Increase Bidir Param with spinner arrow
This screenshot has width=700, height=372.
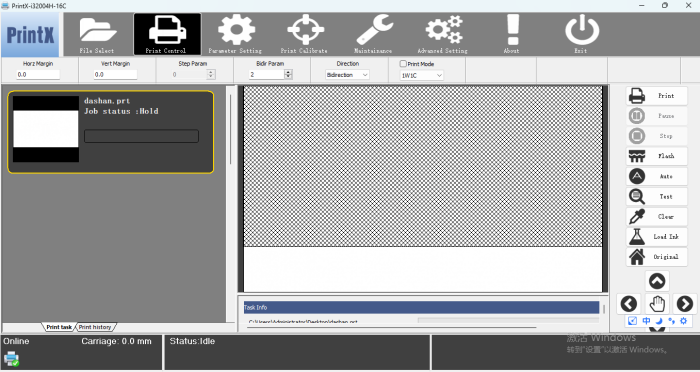pos(288,72)
